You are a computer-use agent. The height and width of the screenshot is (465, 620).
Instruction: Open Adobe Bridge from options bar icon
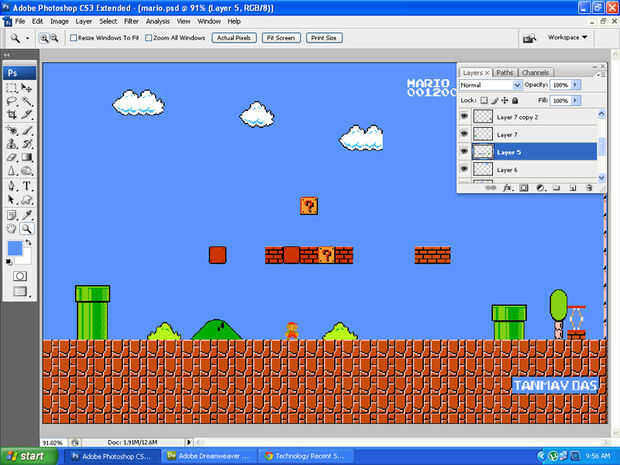coord(529,38)
